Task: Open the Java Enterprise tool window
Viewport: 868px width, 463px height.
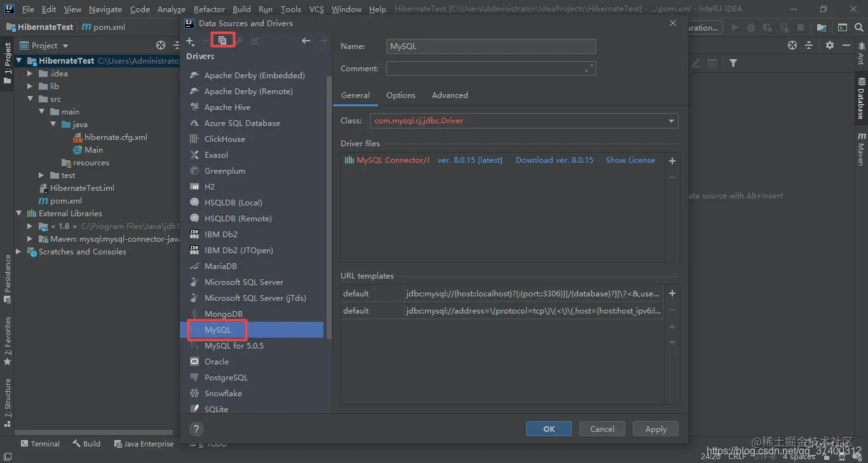Action: click(144, 444)
